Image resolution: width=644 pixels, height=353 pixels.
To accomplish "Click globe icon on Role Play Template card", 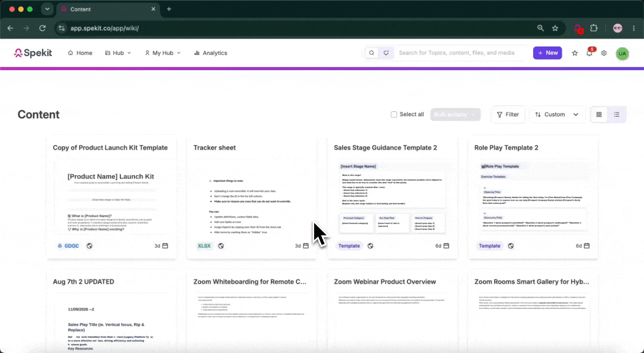I will tap(511, 246).
